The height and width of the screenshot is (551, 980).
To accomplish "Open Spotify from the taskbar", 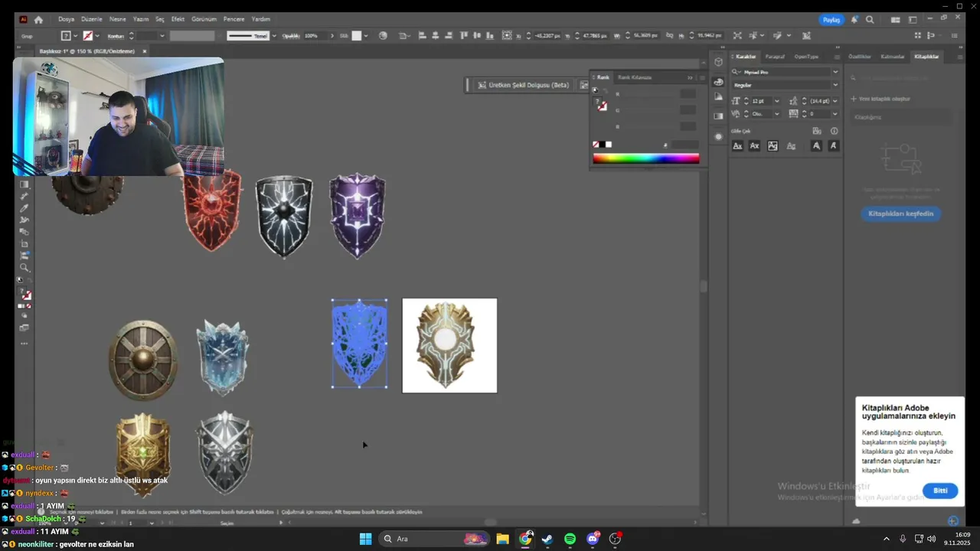I will [570, 539].
